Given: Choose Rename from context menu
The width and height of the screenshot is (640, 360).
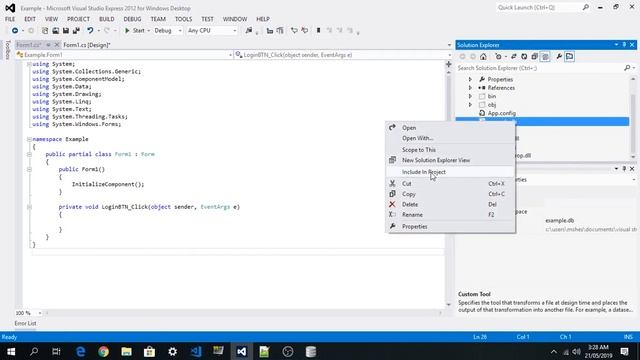Looking at the screenshot, I should 450,215.
